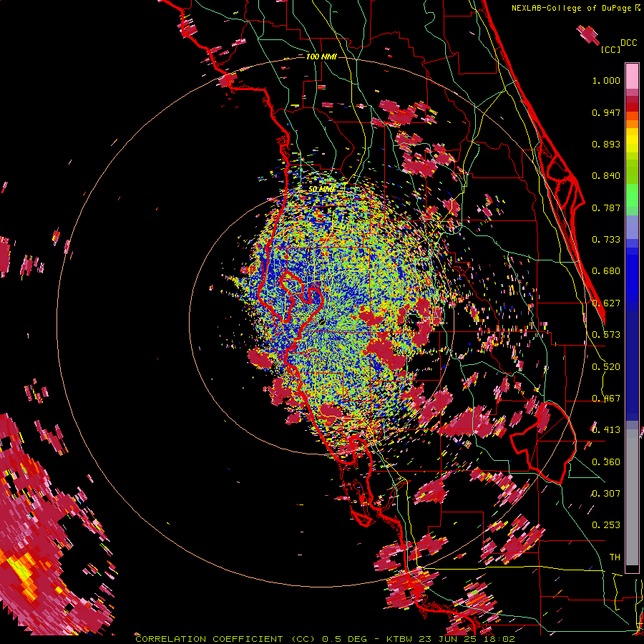Click the 0.893 legend value

tap(606, 144)
